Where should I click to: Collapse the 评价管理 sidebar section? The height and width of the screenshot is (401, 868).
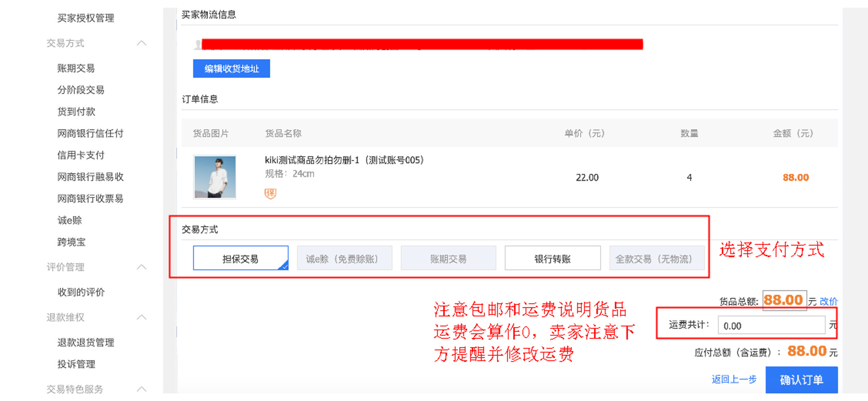click(x=142, y=267)
